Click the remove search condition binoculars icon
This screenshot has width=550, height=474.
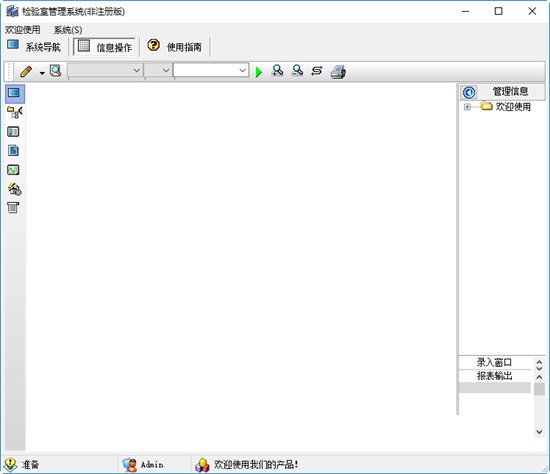(x=297, y=71)
